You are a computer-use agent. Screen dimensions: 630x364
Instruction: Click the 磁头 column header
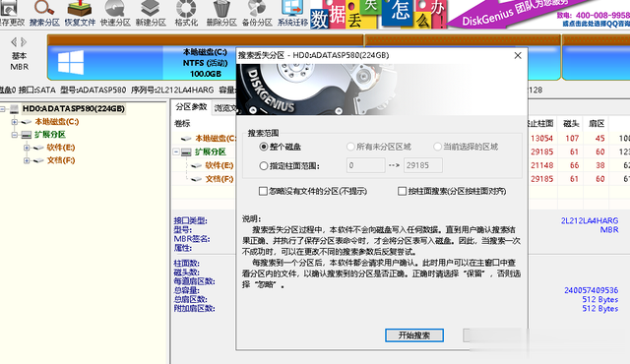571,124
